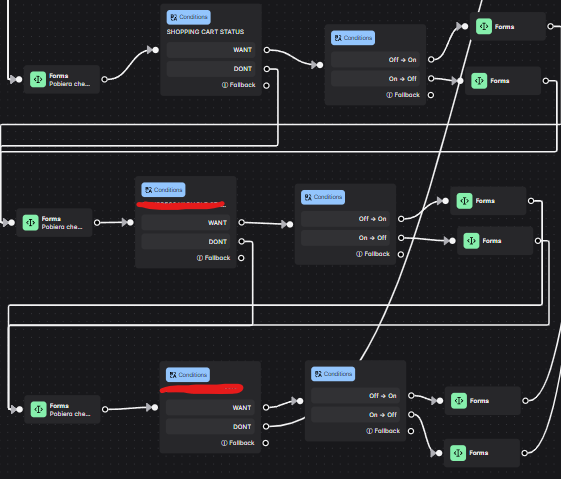
Task: Click Forms icon fed by bottom flow Off → On
Action: [x=459, y=401]
